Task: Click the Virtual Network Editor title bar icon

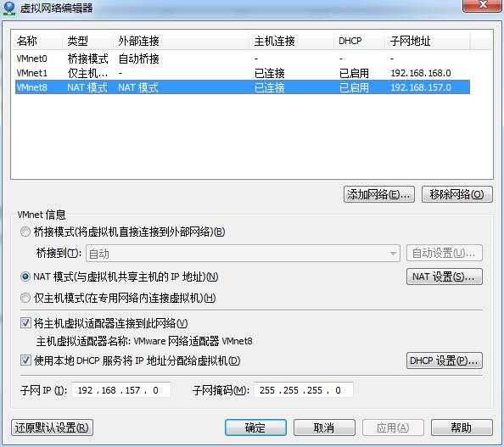Action: [x=9, y=8]
